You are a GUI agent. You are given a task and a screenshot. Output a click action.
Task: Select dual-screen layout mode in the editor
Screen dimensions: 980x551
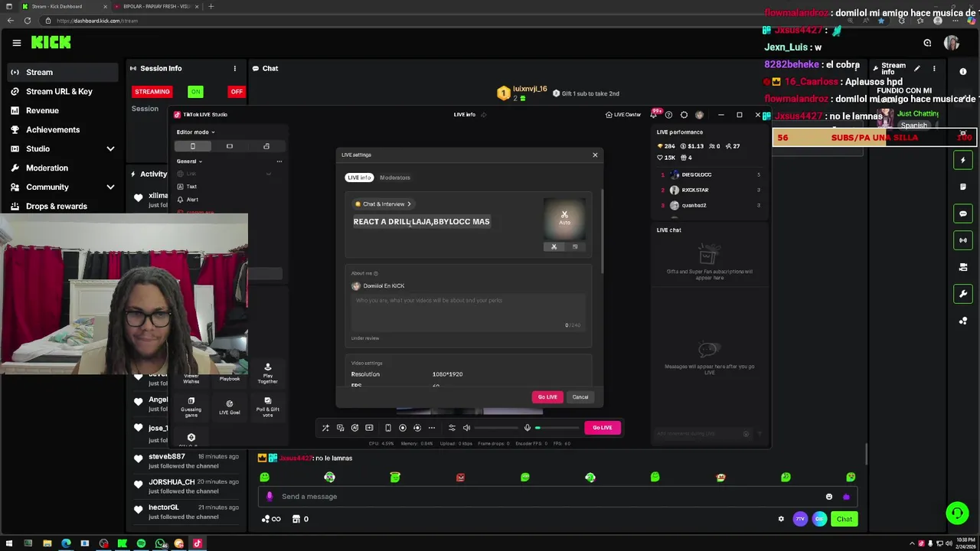(x=266, y=146)
